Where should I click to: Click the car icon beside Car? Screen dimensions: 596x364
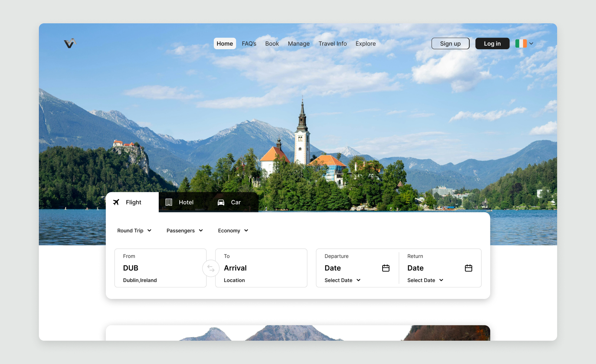221,202
